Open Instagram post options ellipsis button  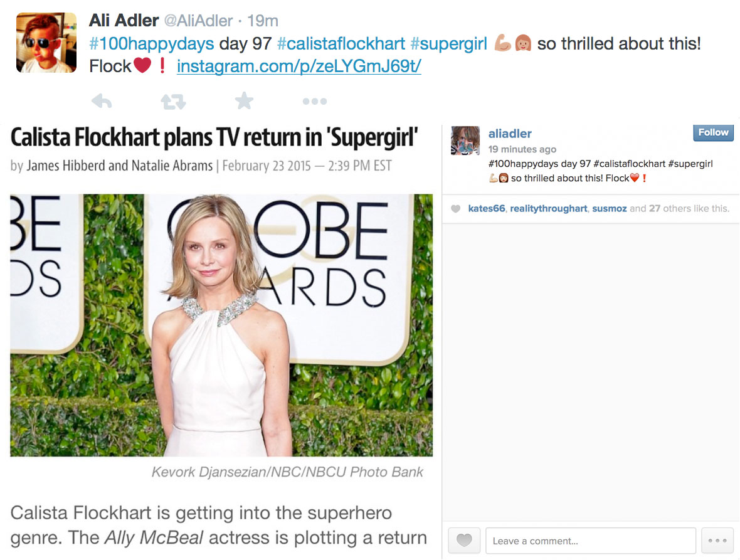click(x=717, y=540)
